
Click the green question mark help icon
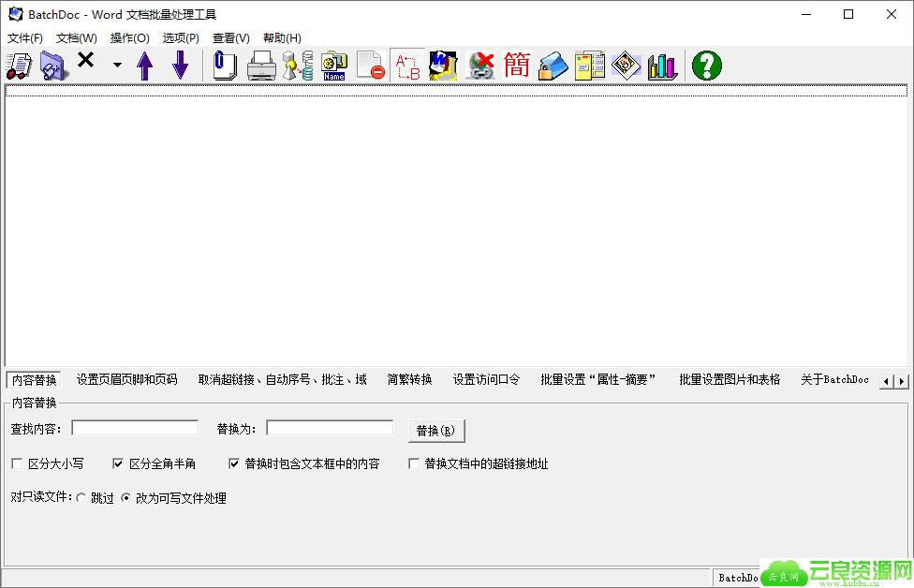tap(707, 66)
